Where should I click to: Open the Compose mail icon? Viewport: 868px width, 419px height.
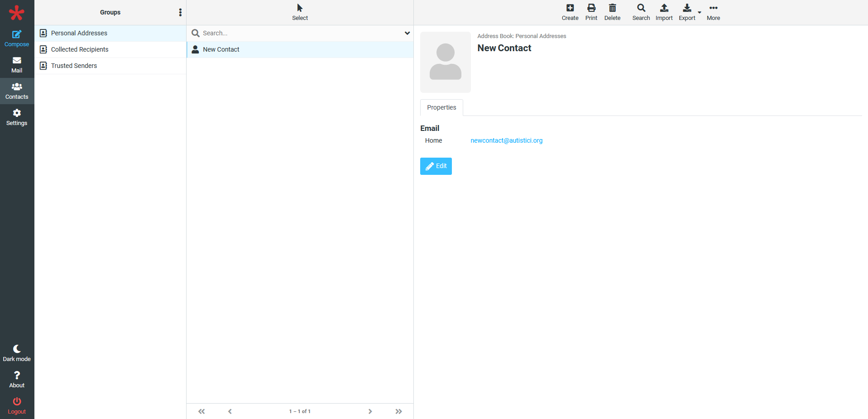point(17,34)
